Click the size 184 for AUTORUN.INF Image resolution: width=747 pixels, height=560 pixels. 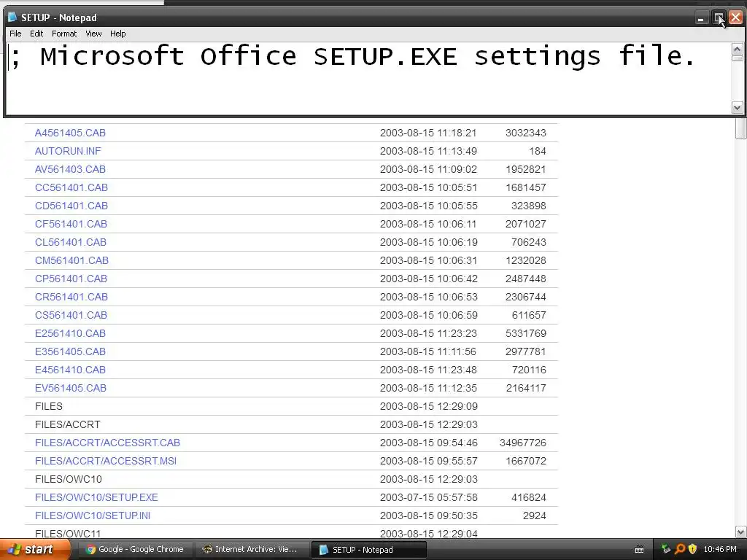click(538, 151)
